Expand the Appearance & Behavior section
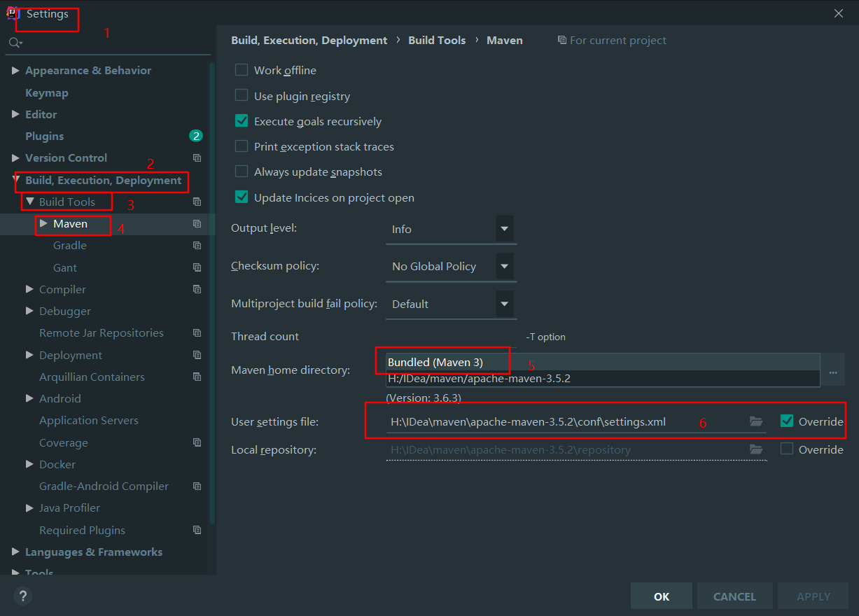Screen dimensions: 859x616 point(15,71)
